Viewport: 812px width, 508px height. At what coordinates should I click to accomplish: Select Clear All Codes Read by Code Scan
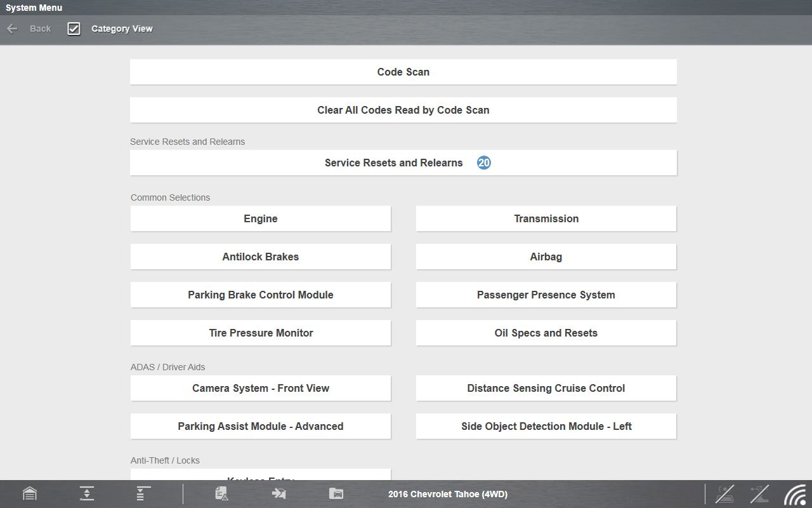coord(403,110)
